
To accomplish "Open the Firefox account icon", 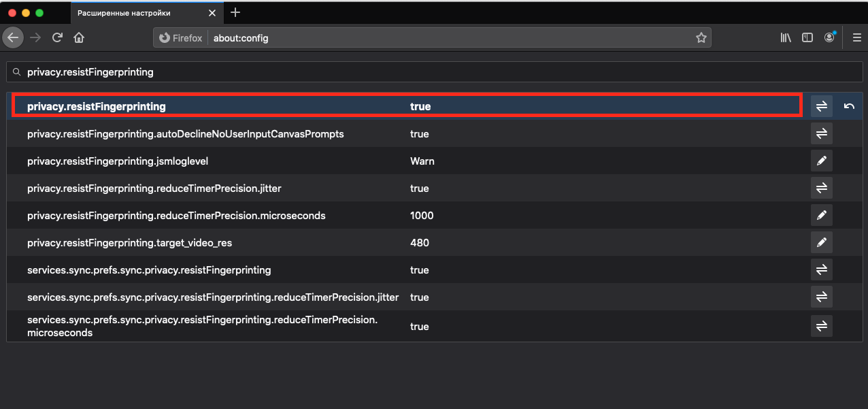I will pos(829,38).
